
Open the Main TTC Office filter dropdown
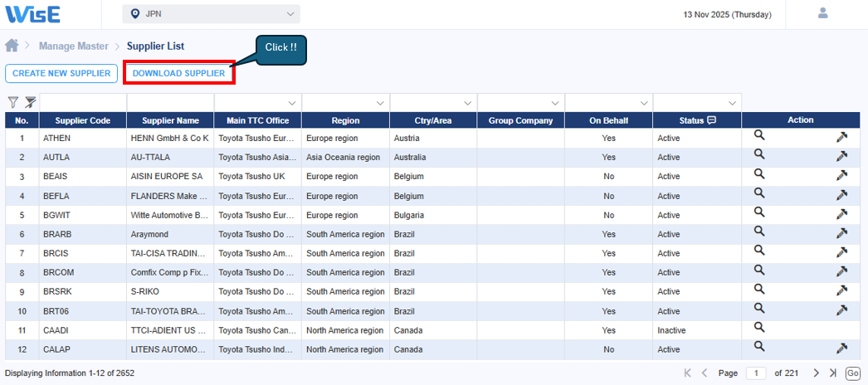pyautogui.click(x=292, y=103)
